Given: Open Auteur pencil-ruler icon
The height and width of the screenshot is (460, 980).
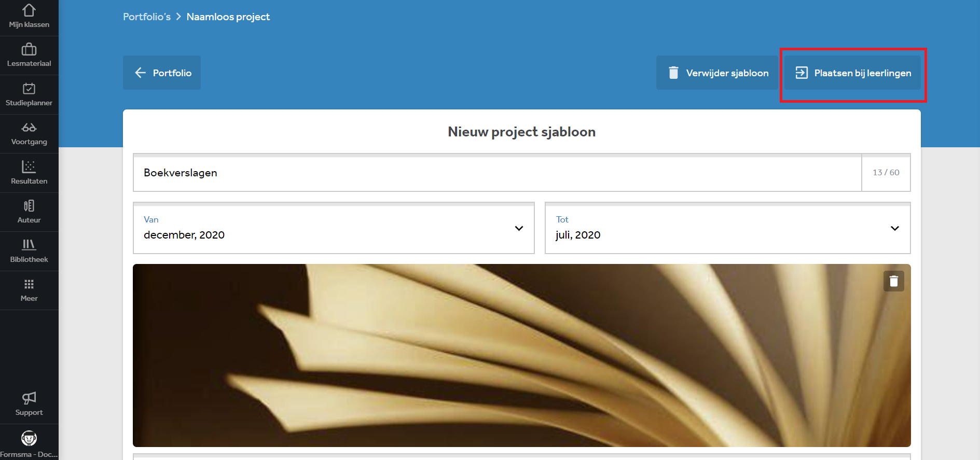Looking at the screenshot, I should tap(29, 205).
